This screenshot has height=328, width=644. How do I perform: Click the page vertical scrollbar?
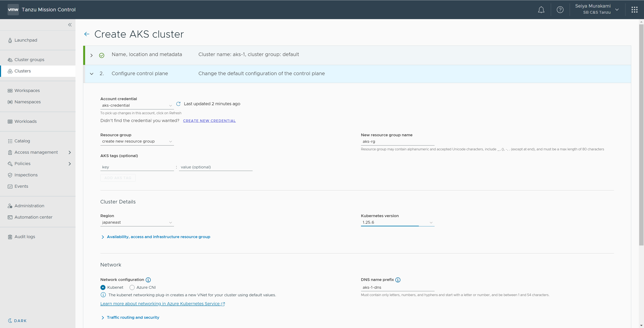[641, 135]
